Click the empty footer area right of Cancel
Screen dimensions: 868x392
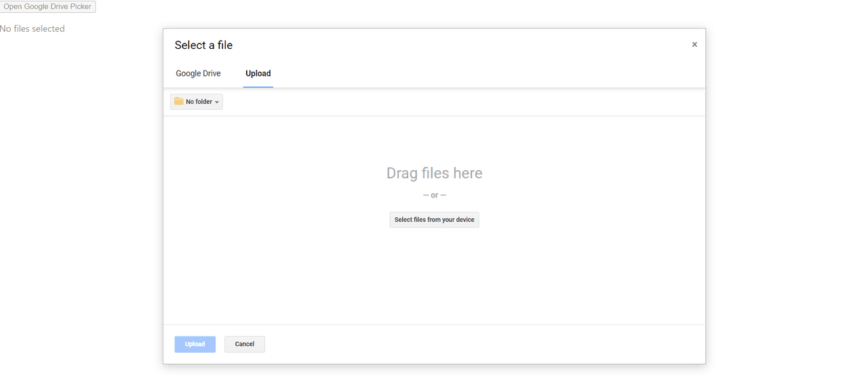(475, 344)
